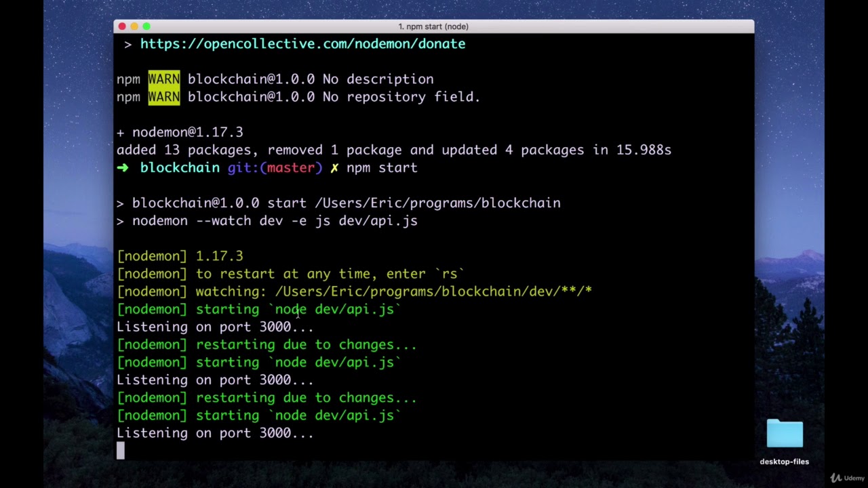Click the terminal title '1. npm start (node)'
Viewport: 868px width, 488px height.
(433, 26)
